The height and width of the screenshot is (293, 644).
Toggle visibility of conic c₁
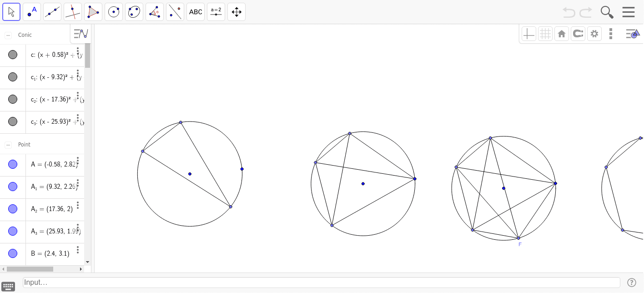coord(13,77)
